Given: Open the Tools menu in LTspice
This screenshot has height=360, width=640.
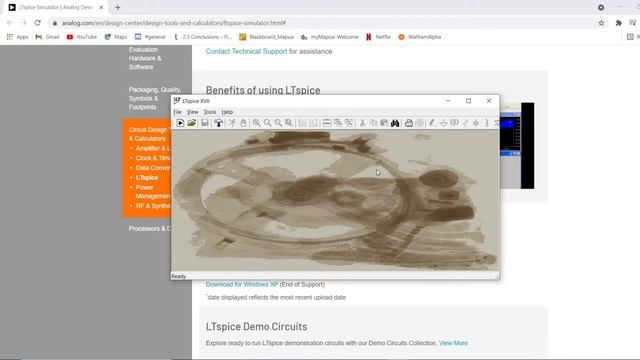Looking at the screenshot, I should [x=210, y=112].
